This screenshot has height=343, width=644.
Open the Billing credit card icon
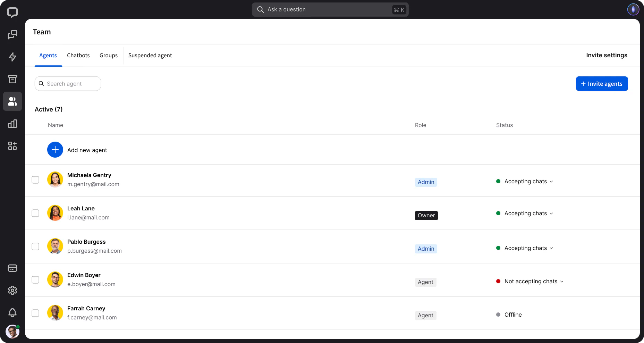tap(12, 268)
